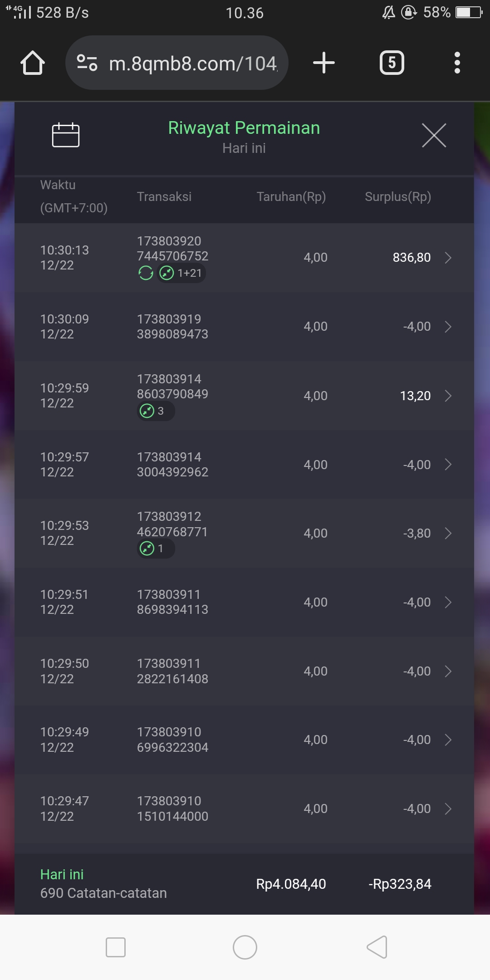Open the calendar date picker icon
The width and height of the screenshot is (490, 980).
66,135
